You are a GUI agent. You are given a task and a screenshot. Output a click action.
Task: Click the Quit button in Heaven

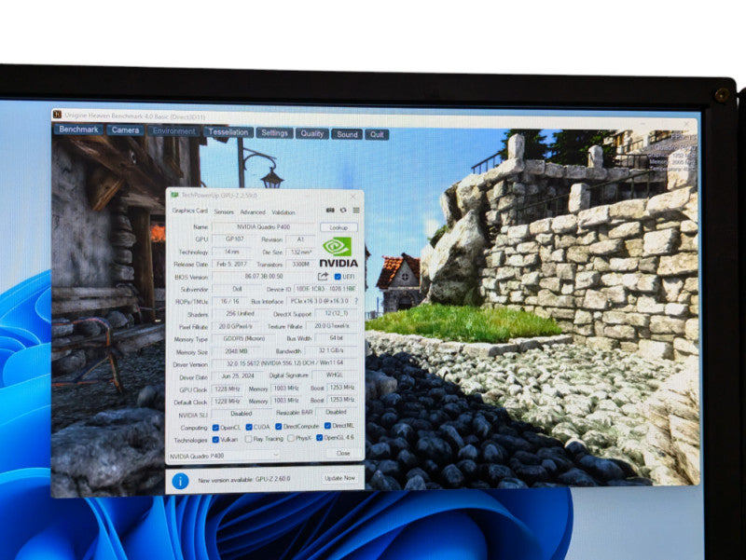[377, 134]
